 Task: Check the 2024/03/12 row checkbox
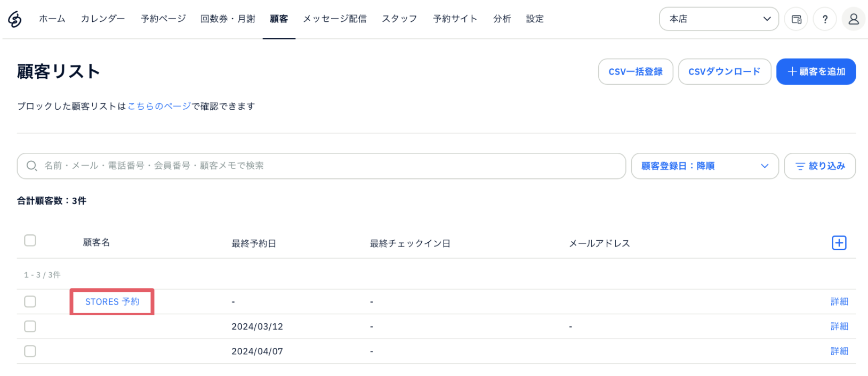click(30, 326)
